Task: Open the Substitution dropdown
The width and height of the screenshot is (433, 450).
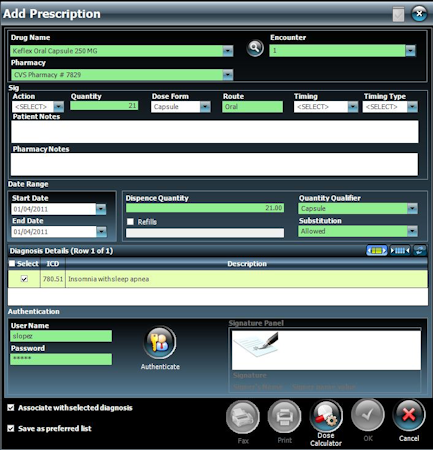Action: (x=412, y=231)
